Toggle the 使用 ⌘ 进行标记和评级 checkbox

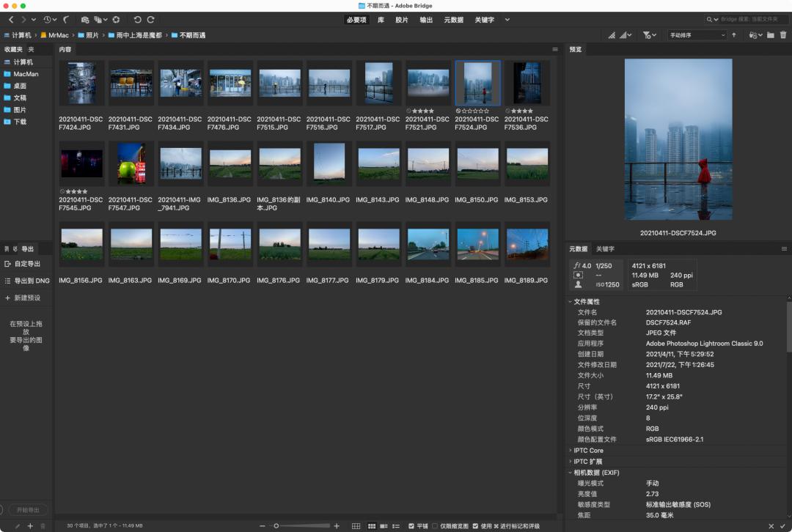476,526
